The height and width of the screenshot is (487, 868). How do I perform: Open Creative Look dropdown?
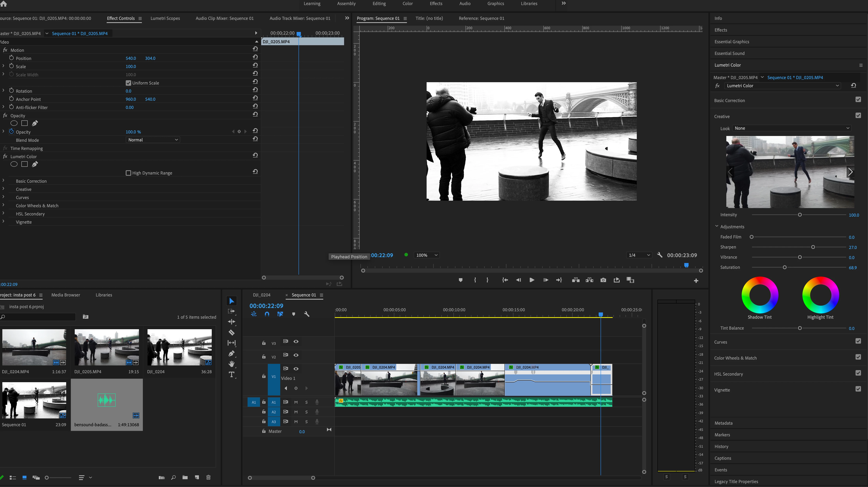pos(792,128)
